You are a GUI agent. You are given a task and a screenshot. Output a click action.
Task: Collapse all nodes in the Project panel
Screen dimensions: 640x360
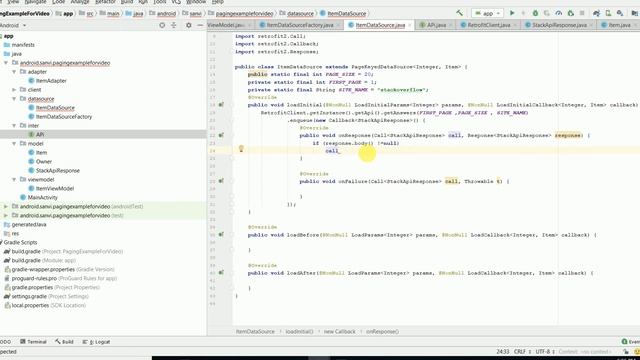click(x=174, y=25)
